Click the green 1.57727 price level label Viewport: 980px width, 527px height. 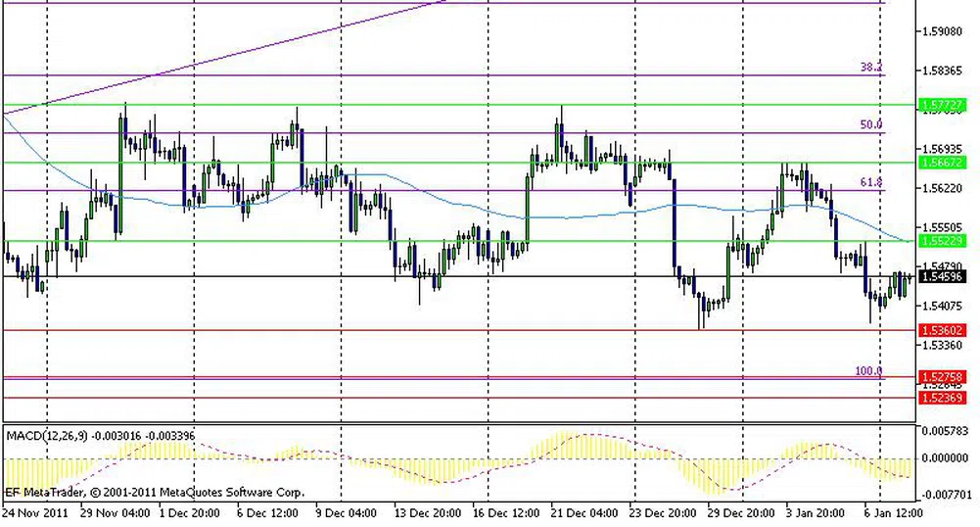pos(943,105)
